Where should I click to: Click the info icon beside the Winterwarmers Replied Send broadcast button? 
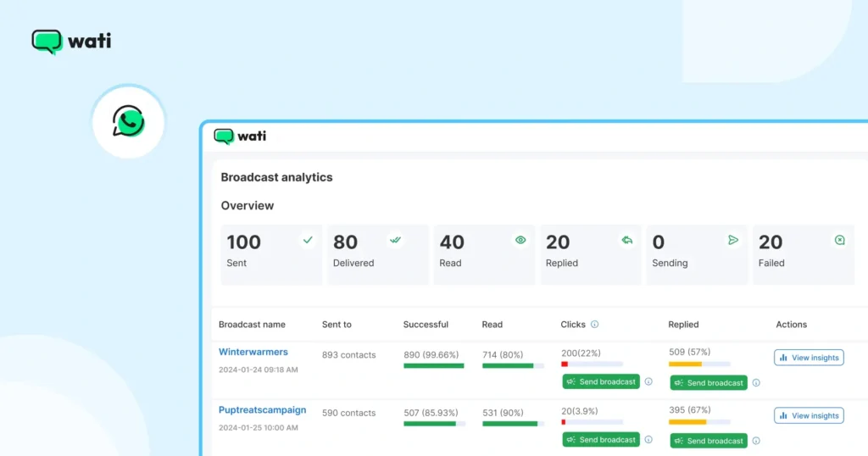(756, 383)
